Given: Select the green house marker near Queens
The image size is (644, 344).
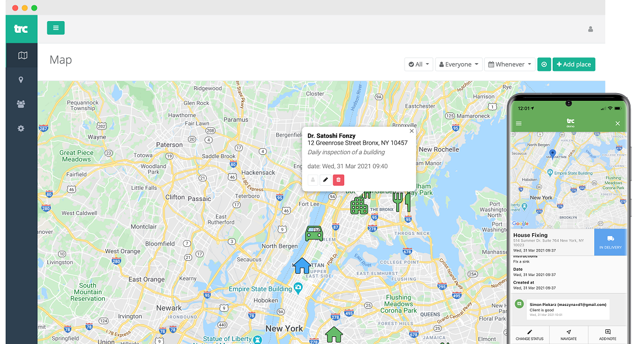Looking at the screenshot, I should [334, 335].
